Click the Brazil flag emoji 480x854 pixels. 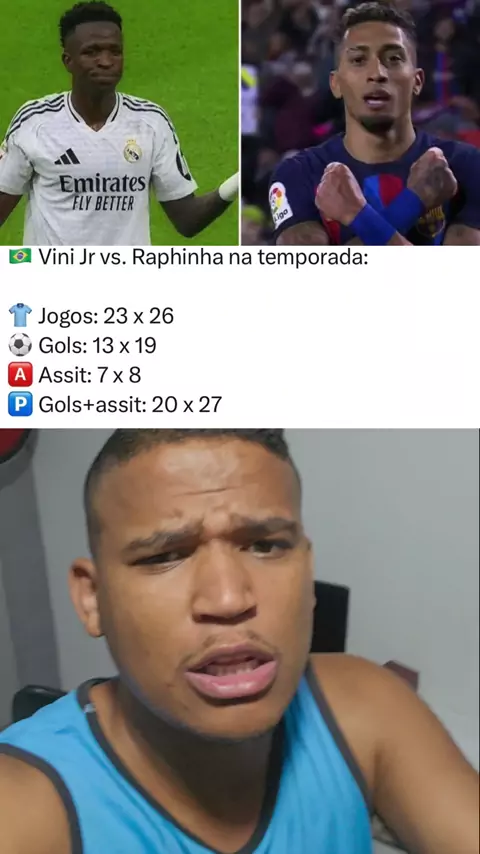(x=20, y=257)
